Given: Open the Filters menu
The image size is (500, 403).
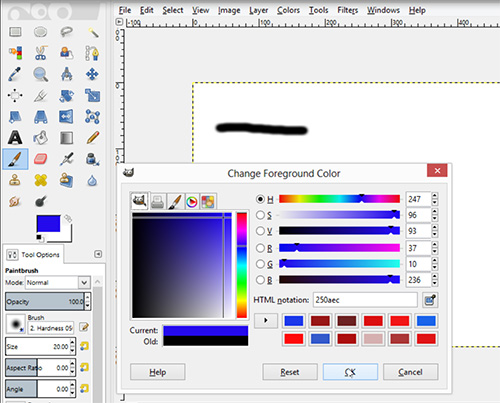Looking at the screenshot, I should click(x=347, y=10).
